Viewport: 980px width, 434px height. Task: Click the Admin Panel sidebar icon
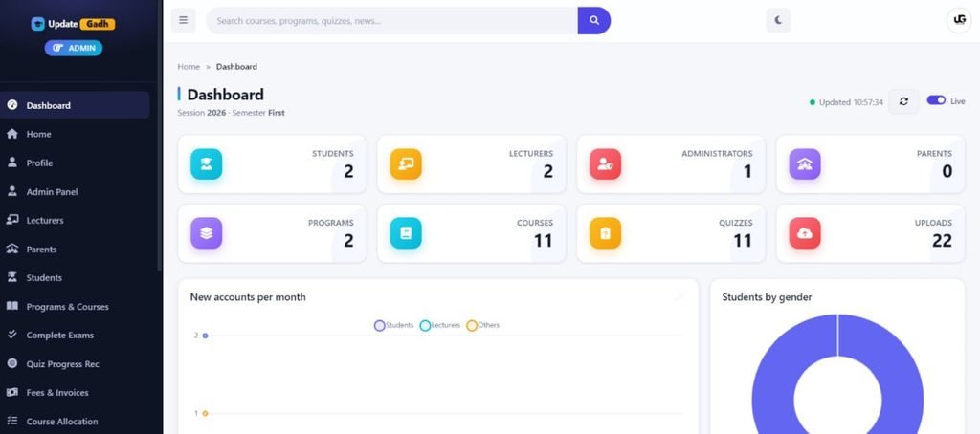pos(11,191)
